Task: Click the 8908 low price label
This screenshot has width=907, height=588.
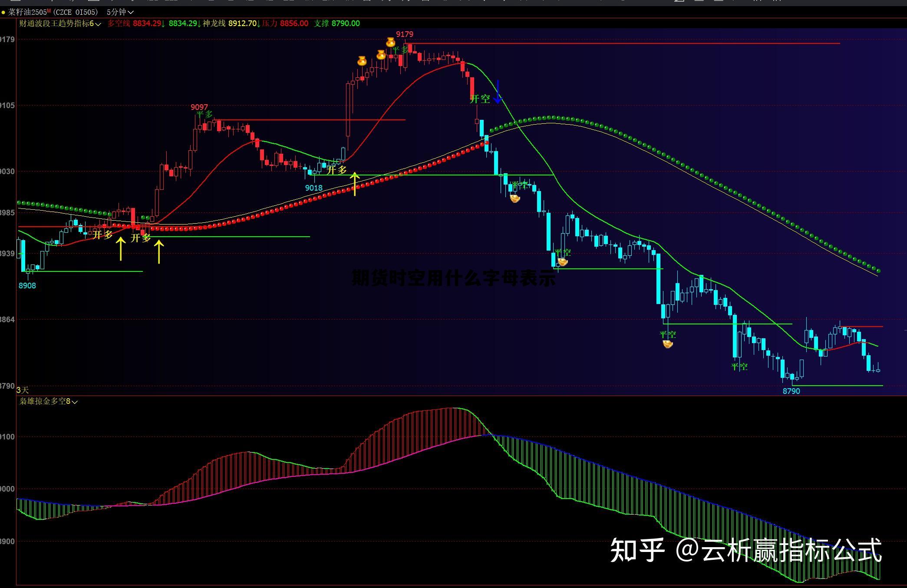Action: [x=27, y=285]
